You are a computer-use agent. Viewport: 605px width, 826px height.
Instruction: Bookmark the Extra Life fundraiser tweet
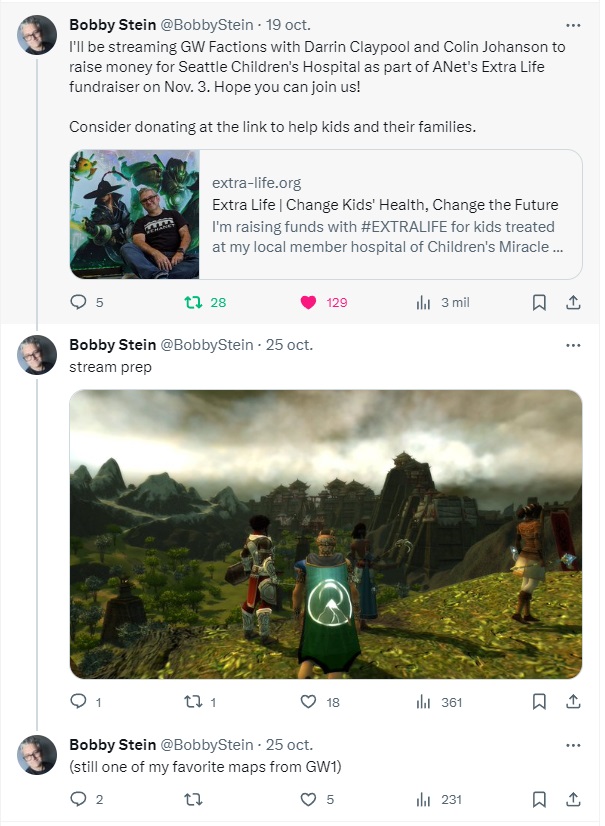coord(539,302)
